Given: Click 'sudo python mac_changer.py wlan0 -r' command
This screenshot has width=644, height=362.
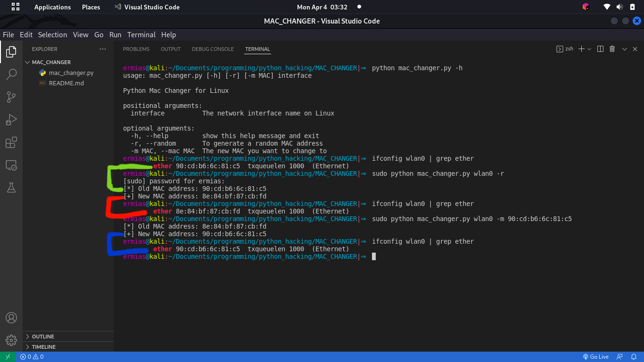Looking at the screenshot, I should click(438, 173).
